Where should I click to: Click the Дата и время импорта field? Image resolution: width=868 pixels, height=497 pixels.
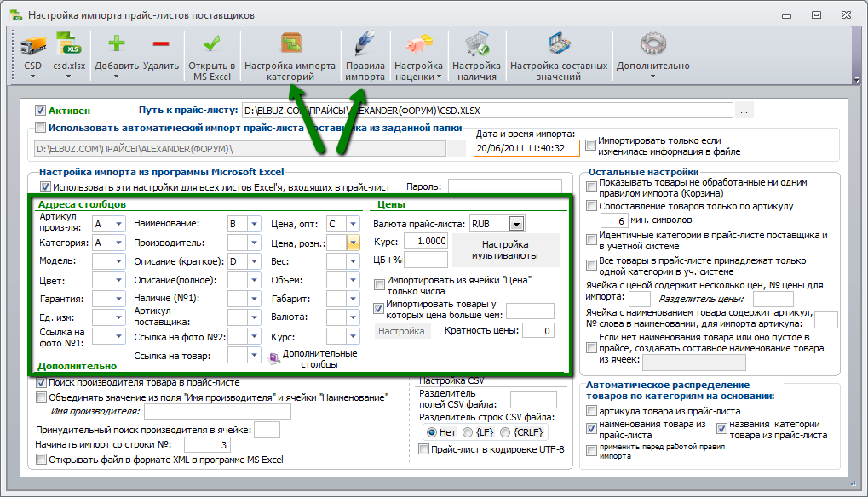pos(527,148)
